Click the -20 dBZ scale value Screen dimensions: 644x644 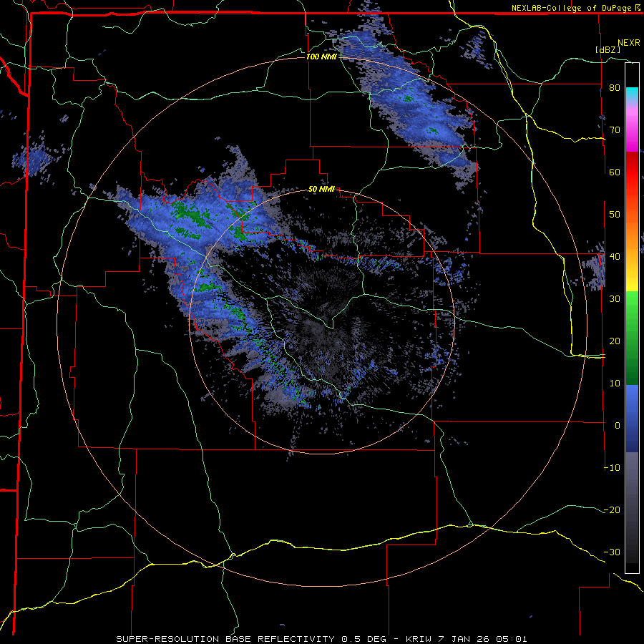612,510
